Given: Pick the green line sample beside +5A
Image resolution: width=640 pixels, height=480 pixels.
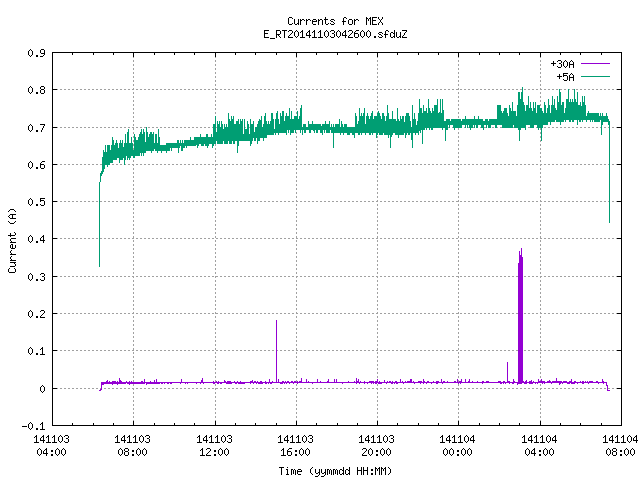Looking at the screenshot, I should [595, 76].
